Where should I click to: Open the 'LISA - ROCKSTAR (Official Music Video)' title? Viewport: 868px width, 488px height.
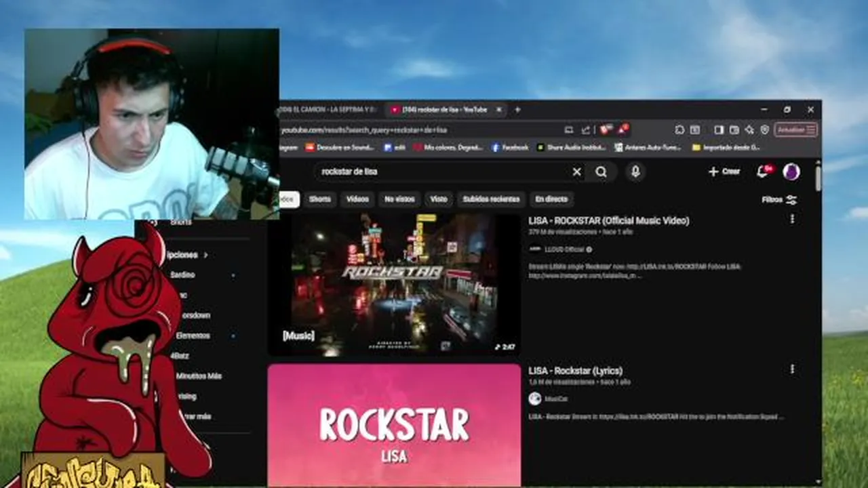coord(609,220)
